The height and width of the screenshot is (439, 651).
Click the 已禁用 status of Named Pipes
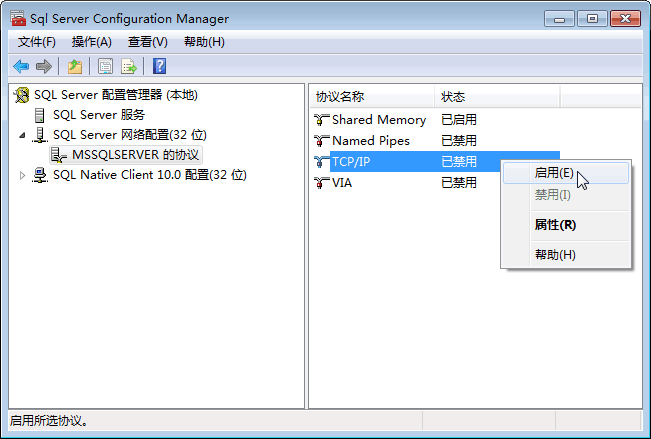coord(459,141)
